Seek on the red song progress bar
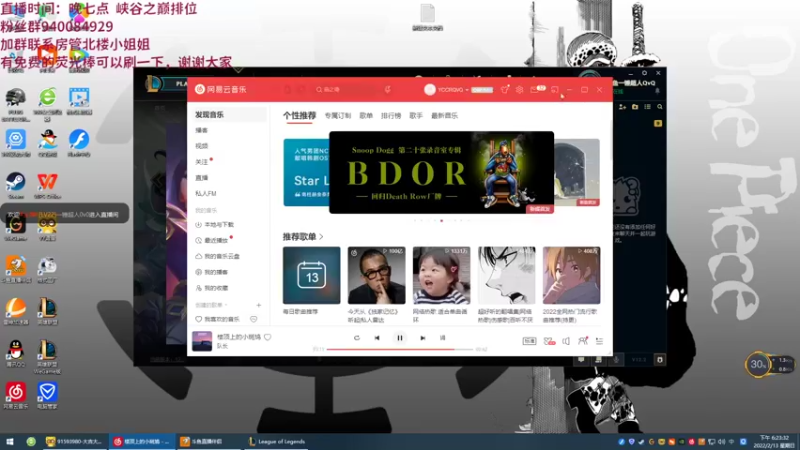The height and width of the screenshot is (450, 800). pos(400,349)
